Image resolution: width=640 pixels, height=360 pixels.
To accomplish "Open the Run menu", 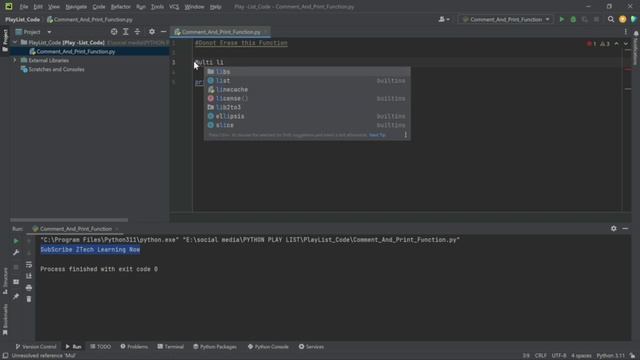I will click(x=141, y=7).
